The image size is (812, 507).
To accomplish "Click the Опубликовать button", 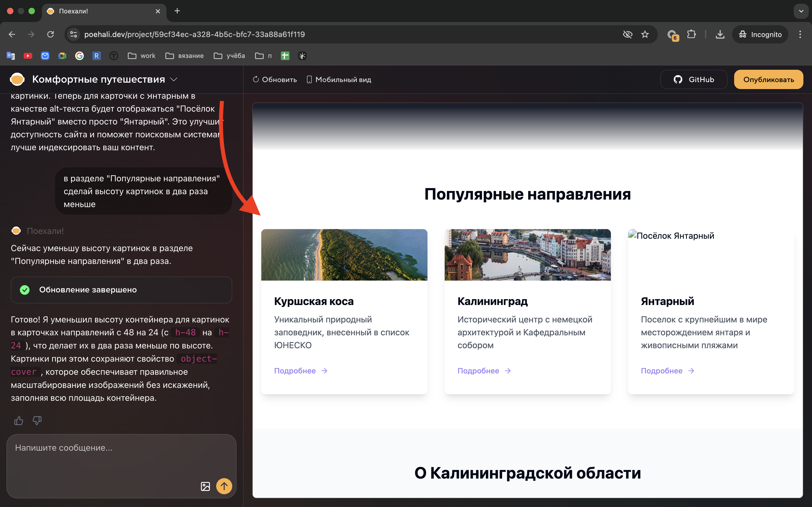I will pos(768,79).
